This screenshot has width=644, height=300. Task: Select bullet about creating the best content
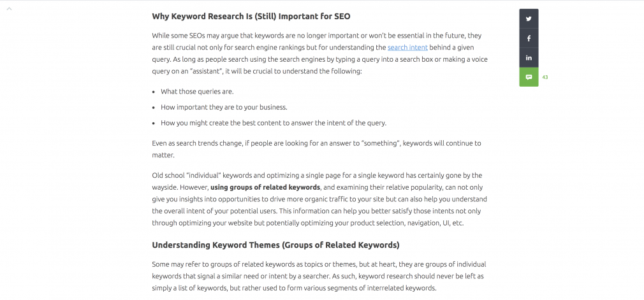274,123
